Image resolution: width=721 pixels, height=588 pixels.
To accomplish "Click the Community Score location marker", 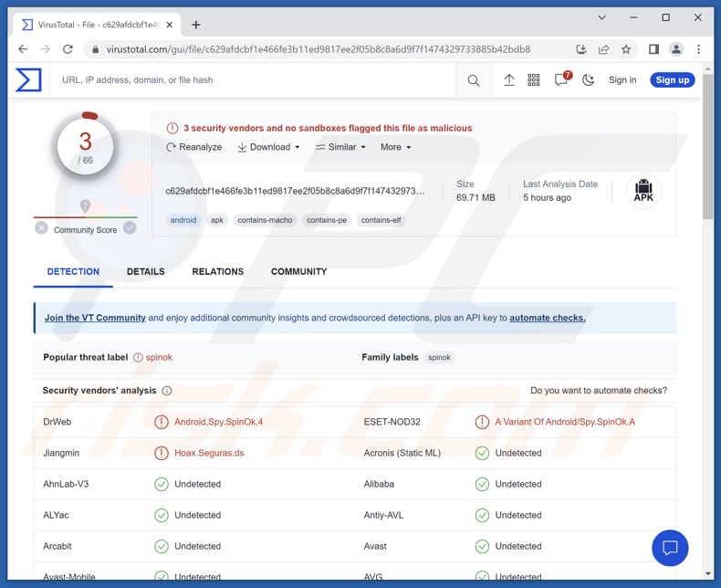I will 85,205.
